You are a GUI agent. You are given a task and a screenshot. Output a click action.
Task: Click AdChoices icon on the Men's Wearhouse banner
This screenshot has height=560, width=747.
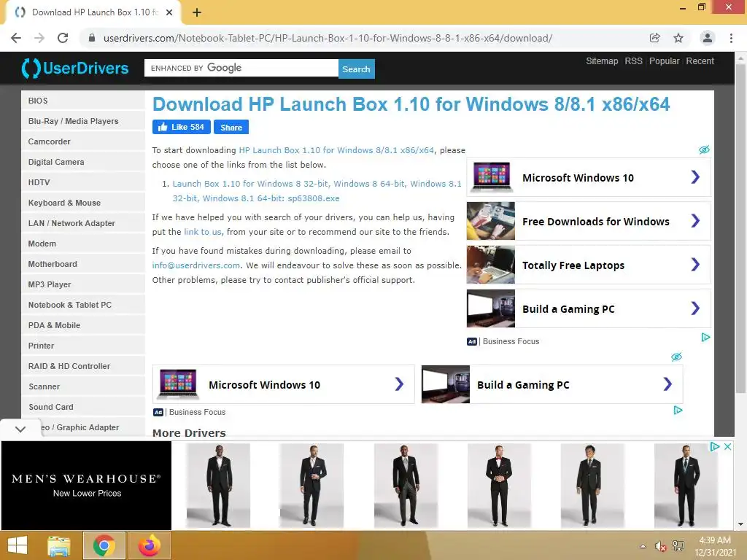[x=715, y=447]
